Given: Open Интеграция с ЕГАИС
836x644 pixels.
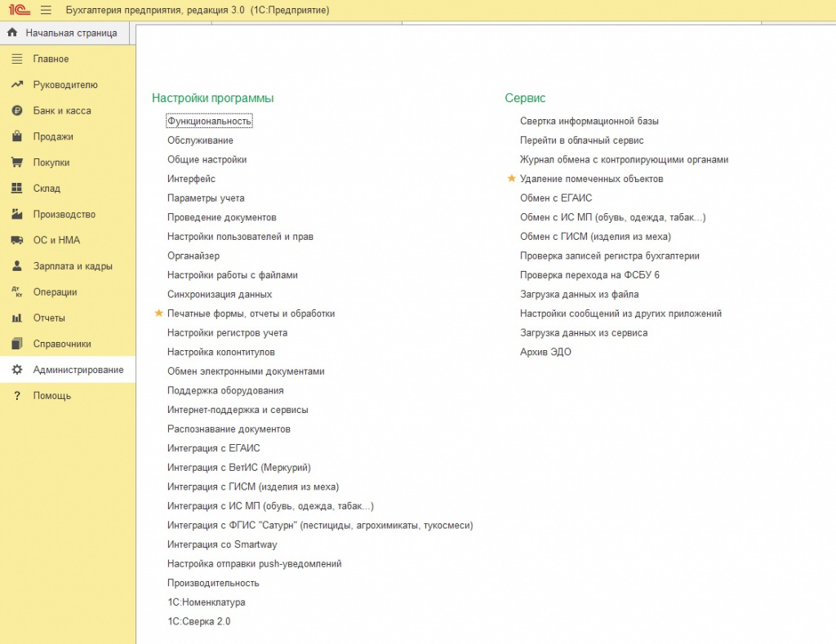Looking at the screenshot, I should pos(213,448).
